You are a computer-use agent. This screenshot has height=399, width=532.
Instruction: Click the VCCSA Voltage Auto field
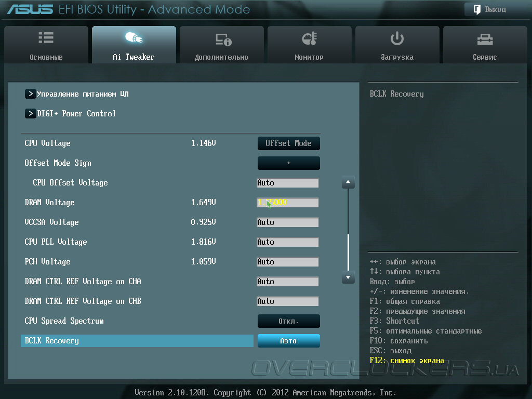(x=288, y=222)
